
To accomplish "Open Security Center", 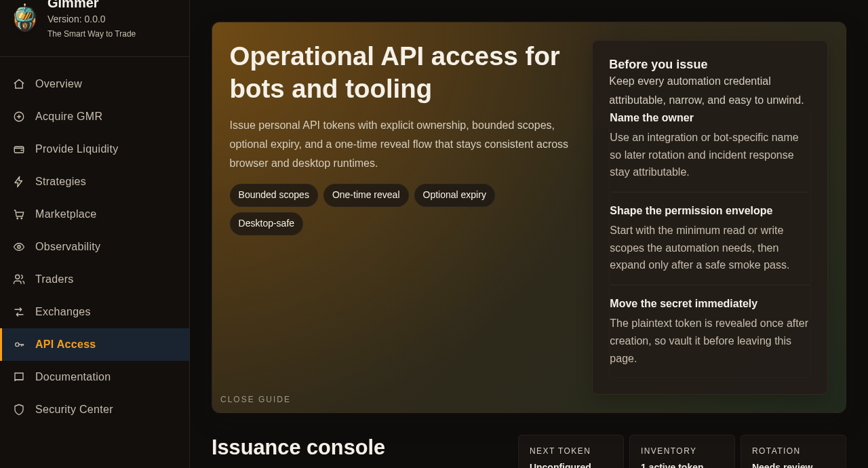I will pos(95,410).
